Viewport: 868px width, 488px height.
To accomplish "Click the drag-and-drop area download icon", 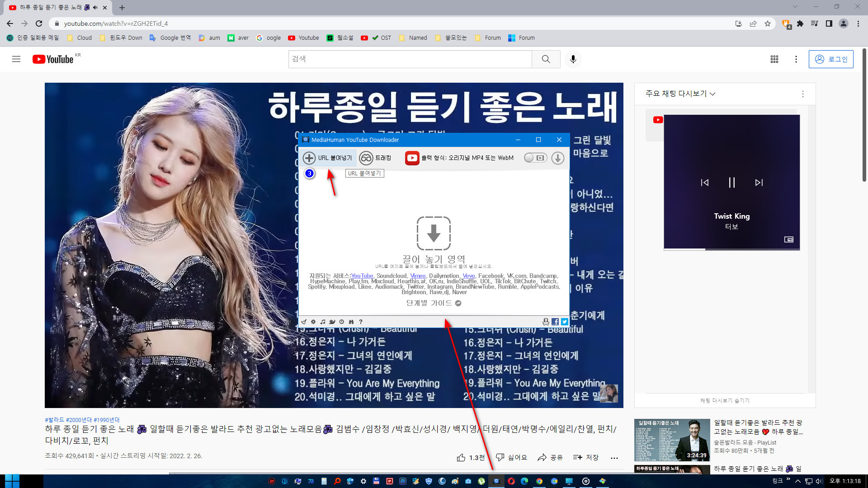I will click(434, 233).
